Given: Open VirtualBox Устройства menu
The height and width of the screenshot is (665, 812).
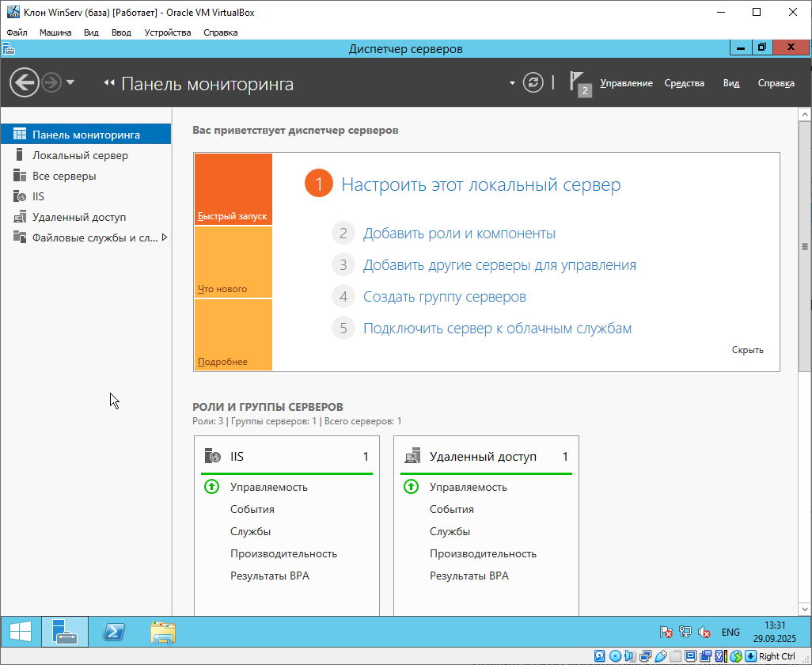Looking at the screenshot, I should click(x=168, y=32).
